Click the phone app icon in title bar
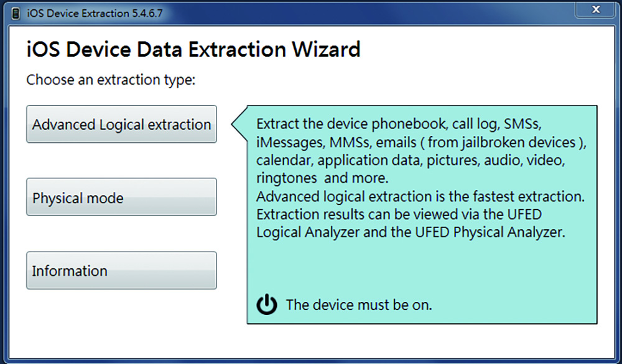The height and width of the screenshot is (364, 622). 16,14
